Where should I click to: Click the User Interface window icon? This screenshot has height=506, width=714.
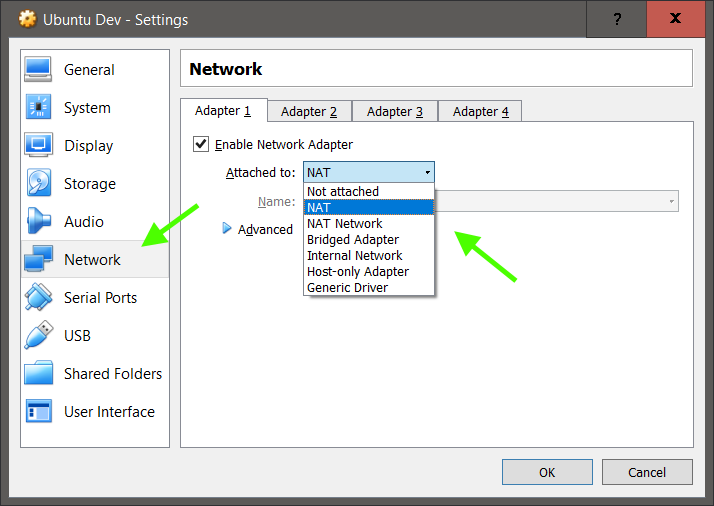[38, 411]
